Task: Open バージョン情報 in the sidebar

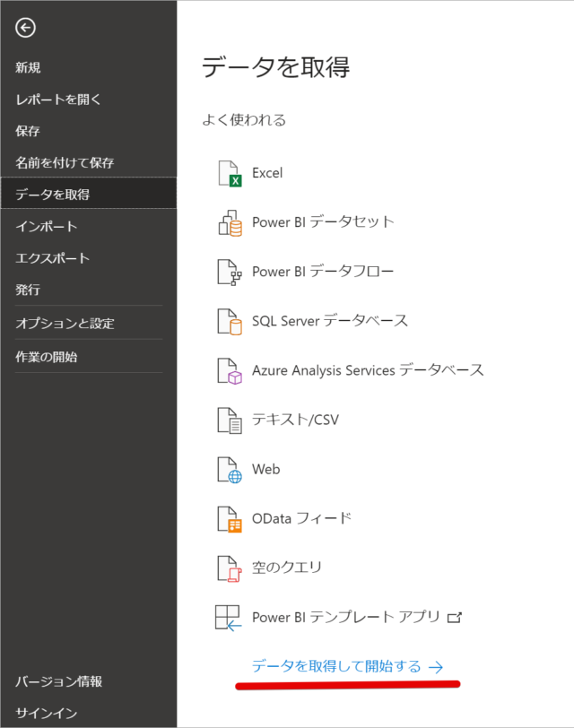Action: [x=59, y=681]
